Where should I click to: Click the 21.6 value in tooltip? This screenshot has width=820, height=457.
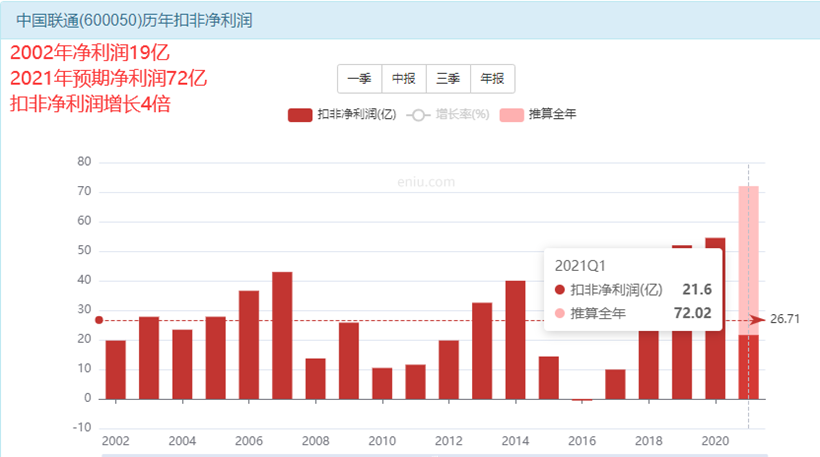[697, 289]
